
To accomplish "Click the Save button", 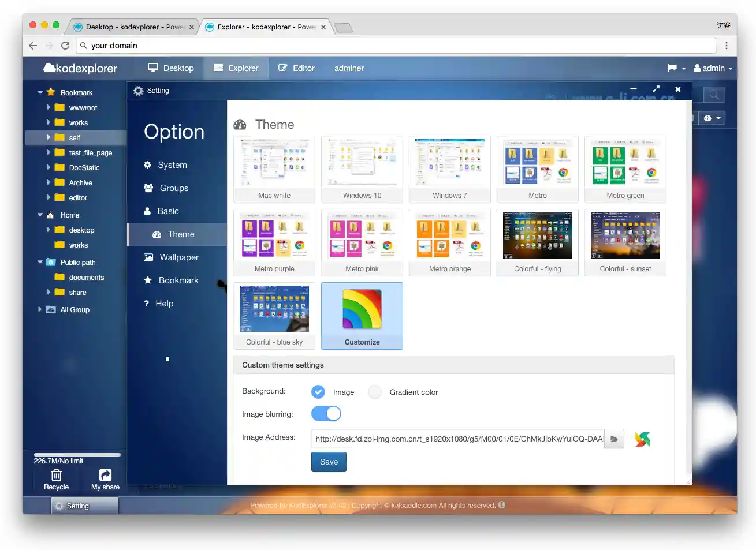I will (x=329, y=462).
